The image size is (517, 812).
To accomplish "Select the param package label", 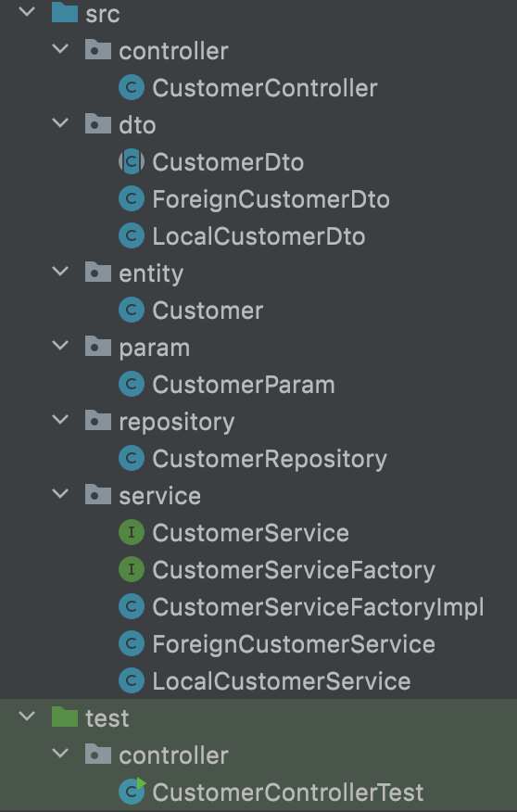I will 154,349.
